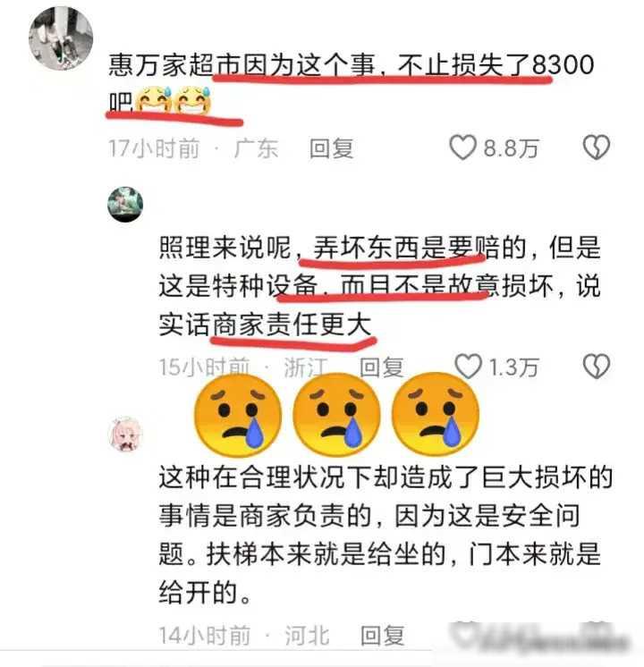Tap the blurred like area on Hebei comment

coord(538,638)
